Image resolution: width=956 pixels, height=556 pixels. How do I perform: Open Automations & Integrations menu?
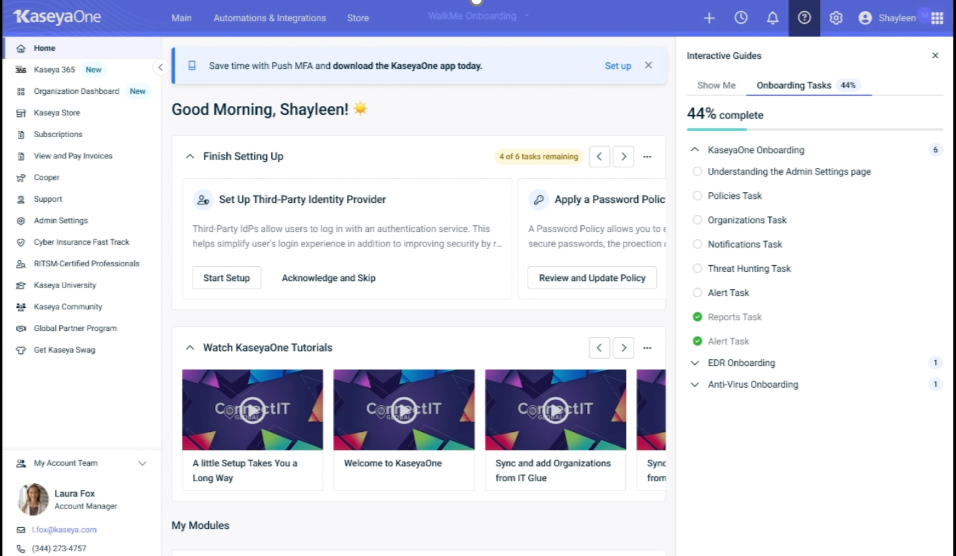pos(269,18)
